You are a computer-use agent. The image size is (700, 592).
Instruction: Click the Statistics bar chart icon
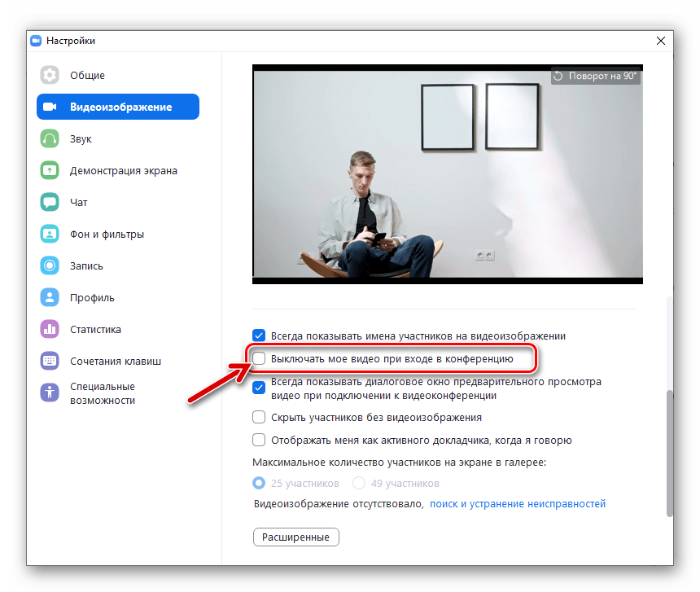(x=50, y=329)
